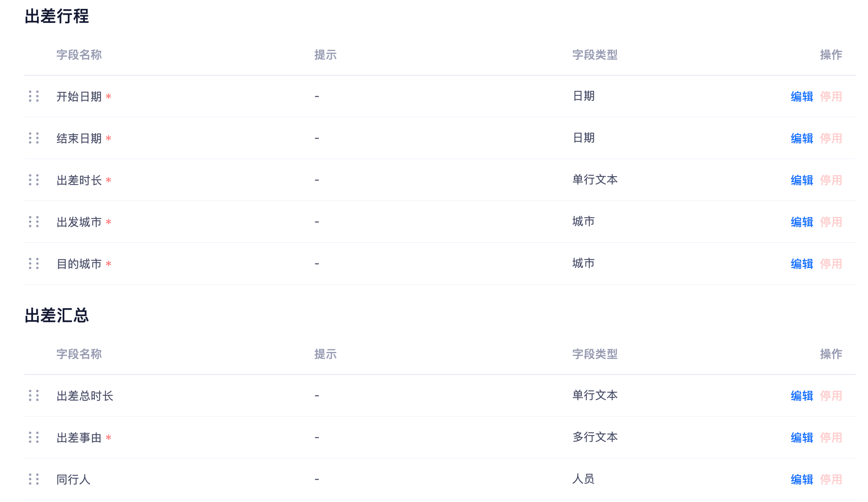Click the drag handle beside 同行人
868x502 pixels.
(x=34, y=479)
